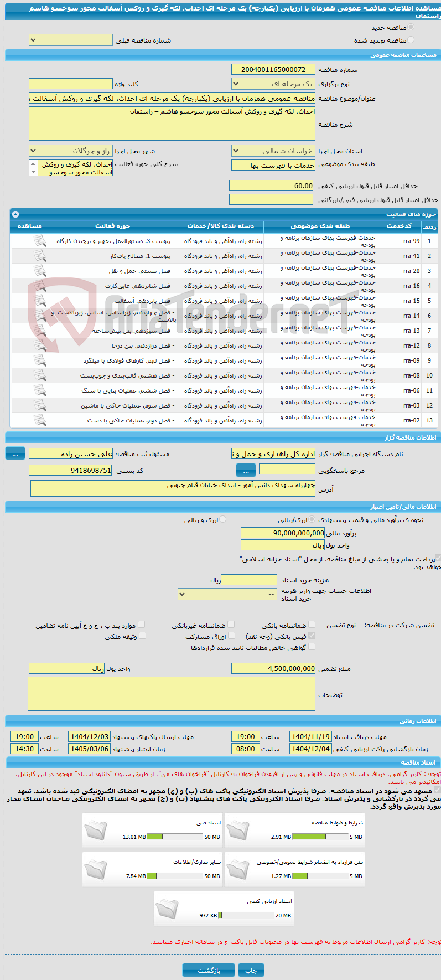Step up the شرح کلی حوزه فعالیت list
The image size is (441, 980).
(x=33, y=164)
